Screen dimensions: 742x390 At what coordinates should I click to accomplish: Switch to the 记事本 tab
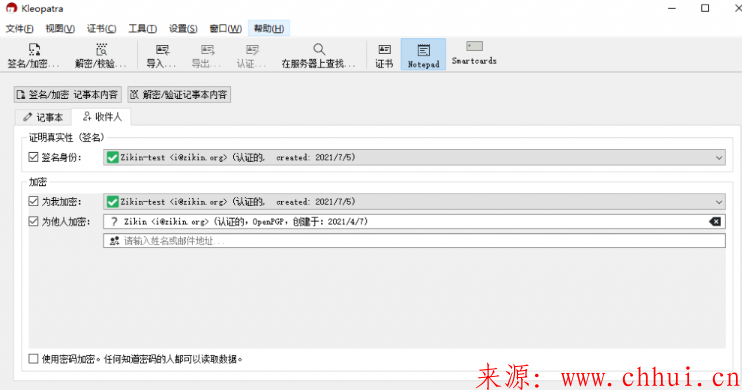tap(43, 117)
